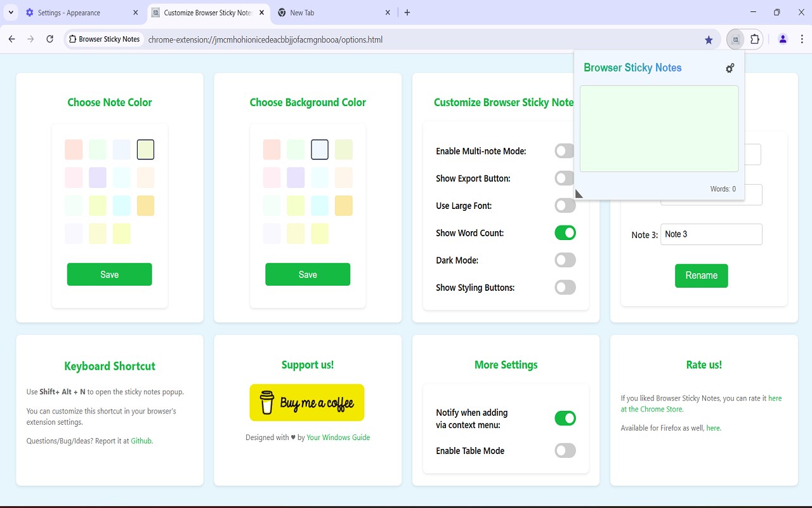
Task: Select the peach note color swatch
Action: [145, 178]
